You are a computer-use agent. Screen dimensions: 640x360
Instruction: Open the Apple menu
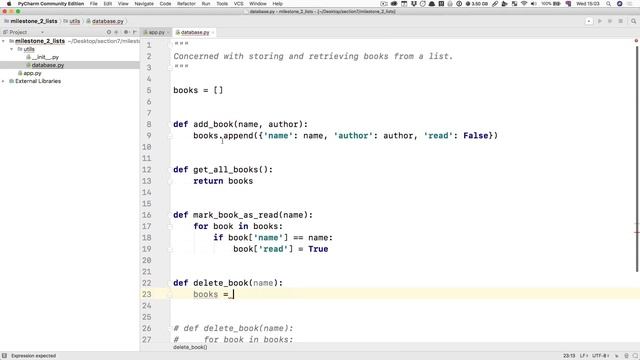(9, 4)
